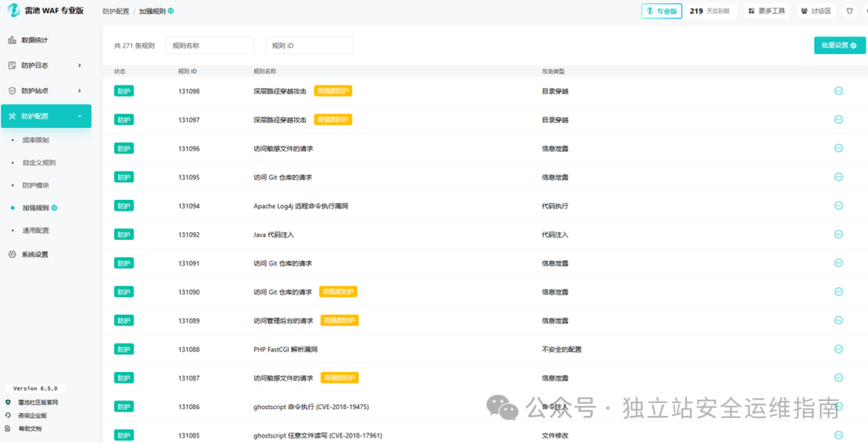Viewport: 868px width, 443px height.
Task: Select the 加强规则 submenu item
Action: 36,208
